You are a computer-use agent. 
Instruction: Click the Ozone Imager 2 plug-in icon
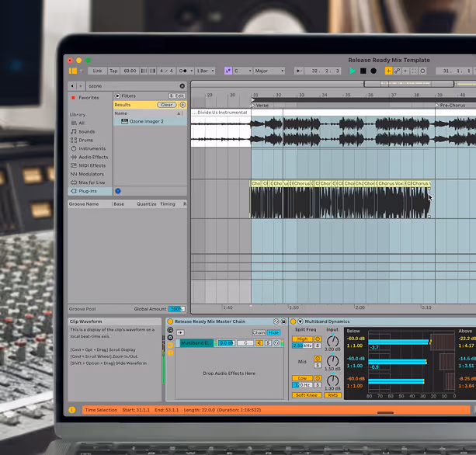[124, 121]
